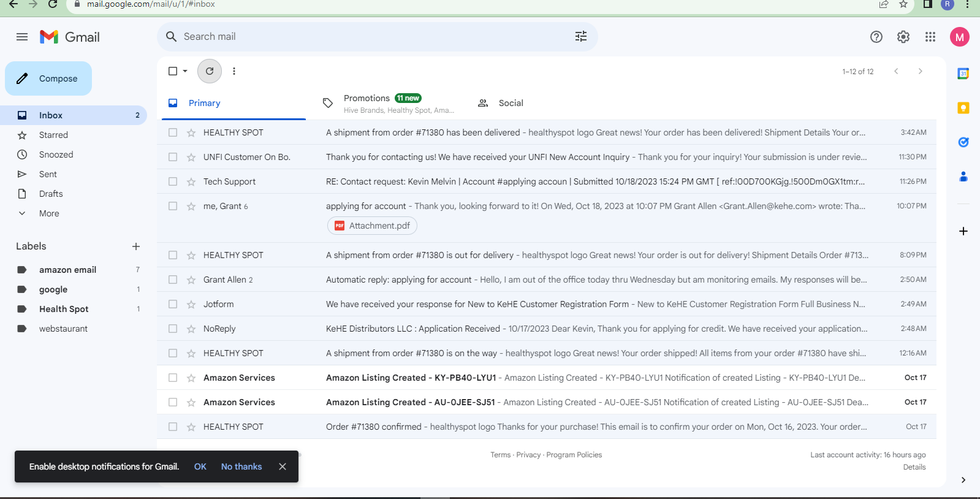Go to the newer messages arrow

click(x=896, y=71)
